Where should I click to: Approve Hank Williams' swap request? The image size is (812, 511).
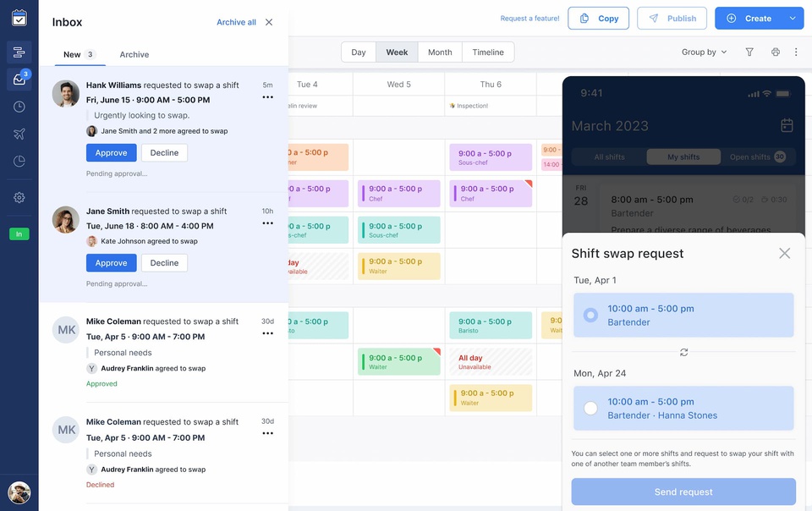pos(111,153)
